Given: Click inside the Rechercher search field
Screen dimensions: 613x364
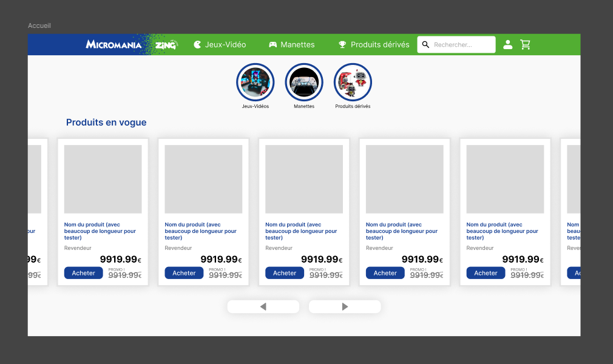Looking at the screenshot, I should [x=461, y=45].
